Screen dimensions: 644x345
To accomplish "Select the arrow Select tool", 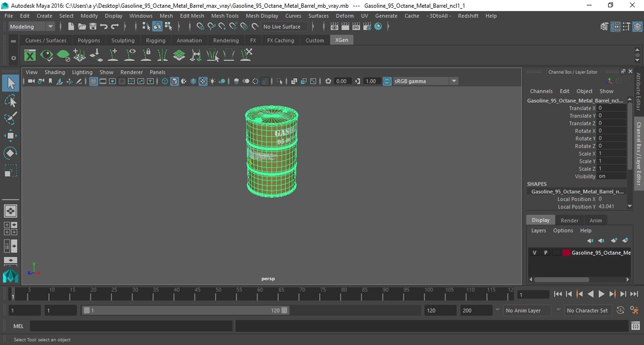I will click(10, 83).
